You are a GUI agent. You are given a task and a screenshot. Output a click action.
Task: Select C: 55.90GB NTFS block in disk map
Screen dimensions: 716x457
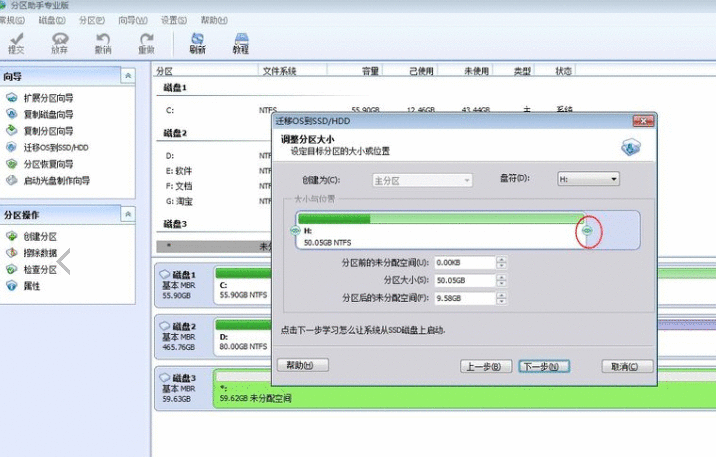(x=243, y=286)
